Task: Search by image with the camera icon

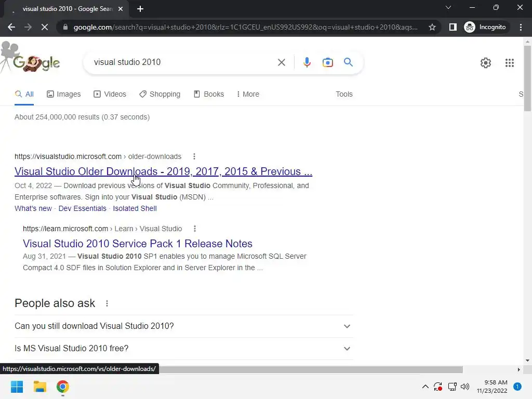Action: 327,62
